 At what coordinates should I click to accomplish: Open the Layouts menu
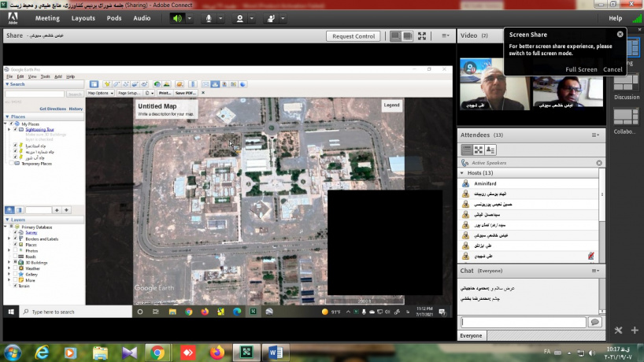[x=83, y=18]
